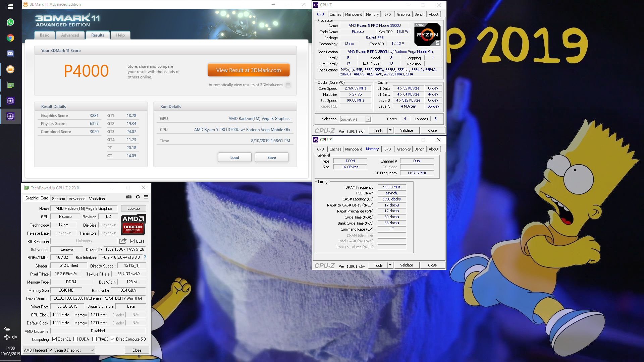Click the muted speaker tray icon
This screenshot has height=362, width=644.
point(15,337)
